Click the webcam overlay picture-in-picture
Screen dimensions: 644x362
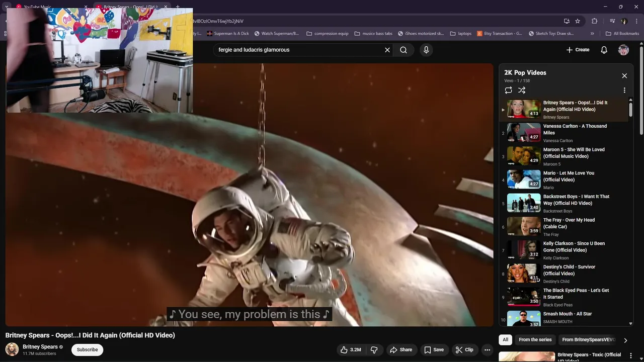[99, 60]
